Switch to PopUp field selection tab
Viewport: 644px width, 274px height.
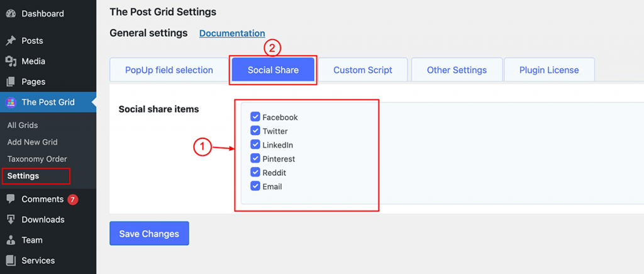[x=169, y=70]
